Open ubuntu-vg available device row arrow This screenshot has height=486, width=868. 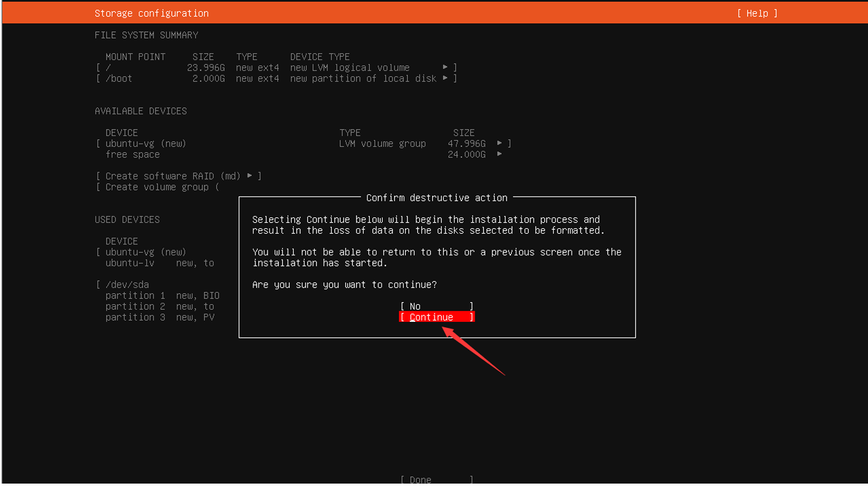(499, 143)
